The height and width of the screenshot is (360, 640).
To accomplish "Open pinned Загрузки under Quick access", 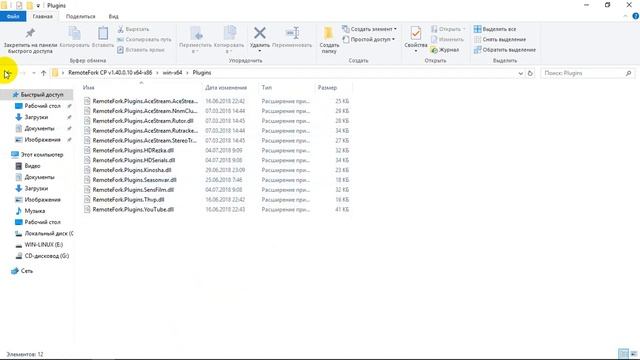I will [36, 117].
